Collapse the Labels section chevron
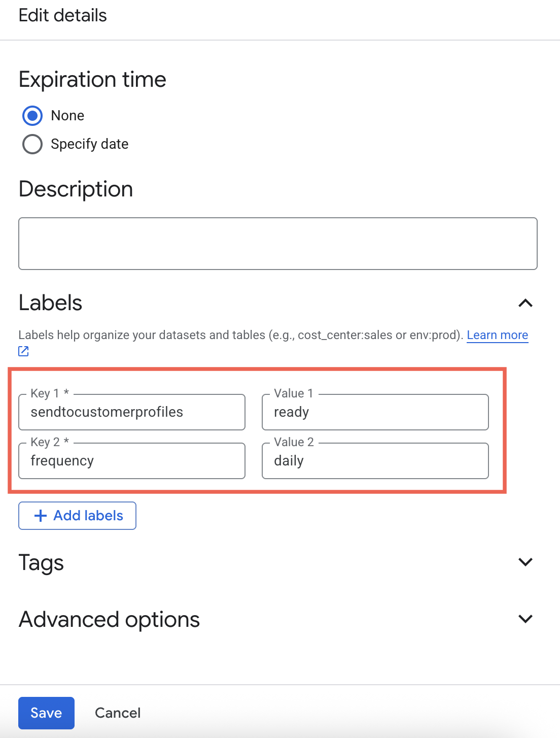The width and height of the screenshot is (560, 738). 526,303
